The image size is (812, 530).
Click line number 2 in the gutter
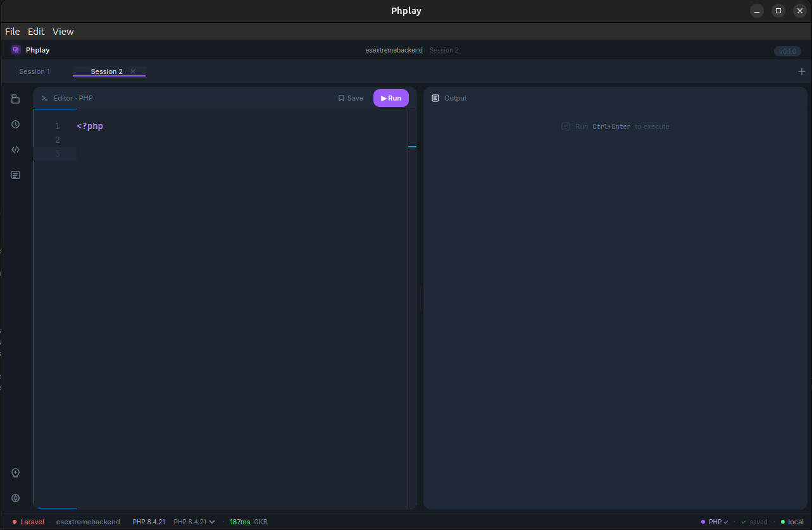[58, 140]
